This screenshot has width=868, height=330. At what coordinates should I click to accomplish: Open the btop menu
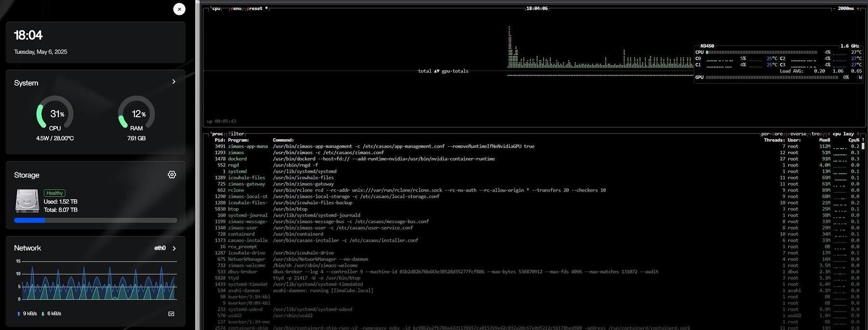pos(236,9)
